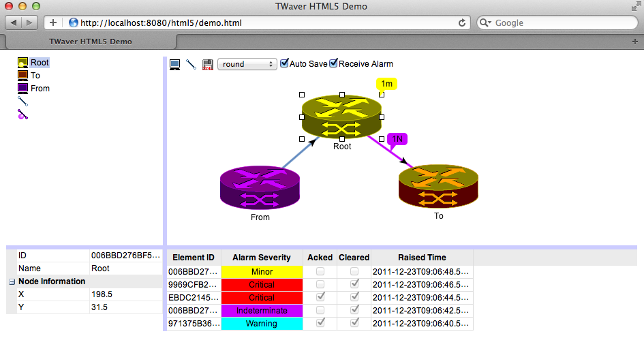The width and height of the screenshot is (644, 338).
Task: Click the browser forward button
Action: point(29,22)
